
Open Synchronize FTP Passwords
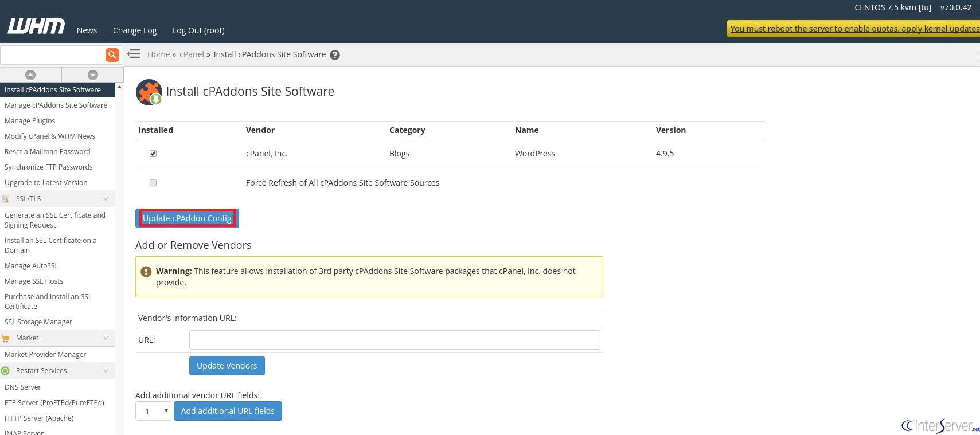pyautogui.click(x=49, y=167)
